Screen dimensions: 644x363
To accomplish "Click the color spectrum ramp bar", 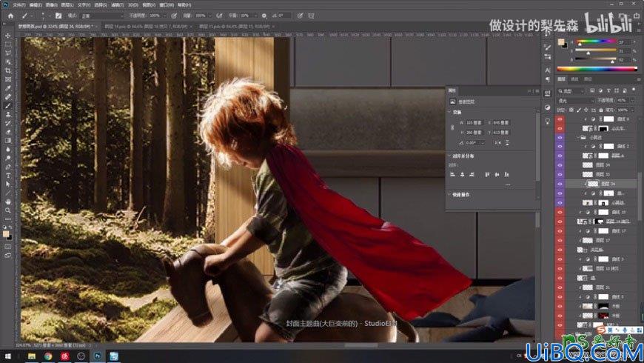I will 597,69.
